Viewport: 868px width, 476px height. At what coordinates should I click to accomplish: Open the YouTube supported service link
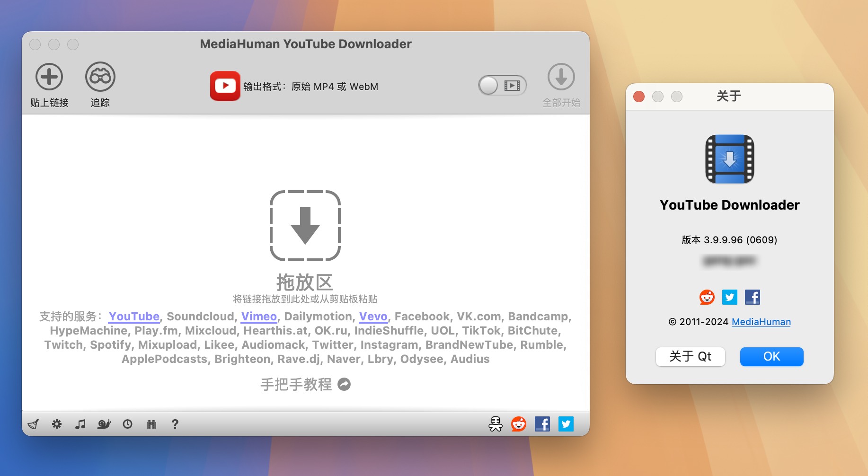(134, 316)
